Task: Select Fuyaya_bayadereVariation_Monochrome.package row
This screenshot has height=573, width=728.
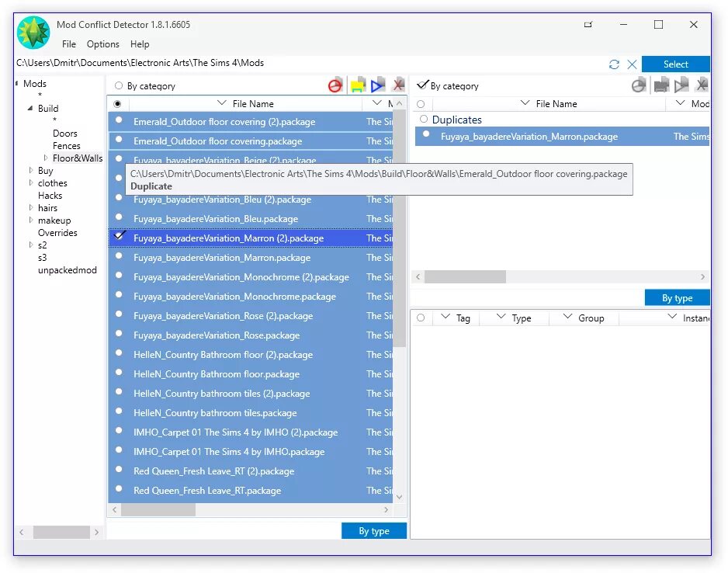Action: coord(251,297)
